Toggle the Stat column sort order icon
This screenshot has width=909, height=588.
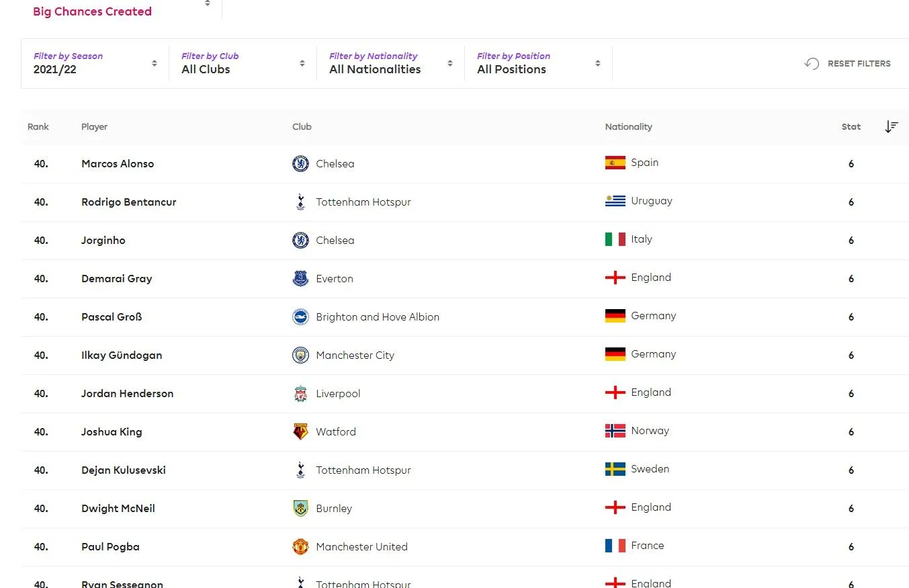tap(892, 127)
